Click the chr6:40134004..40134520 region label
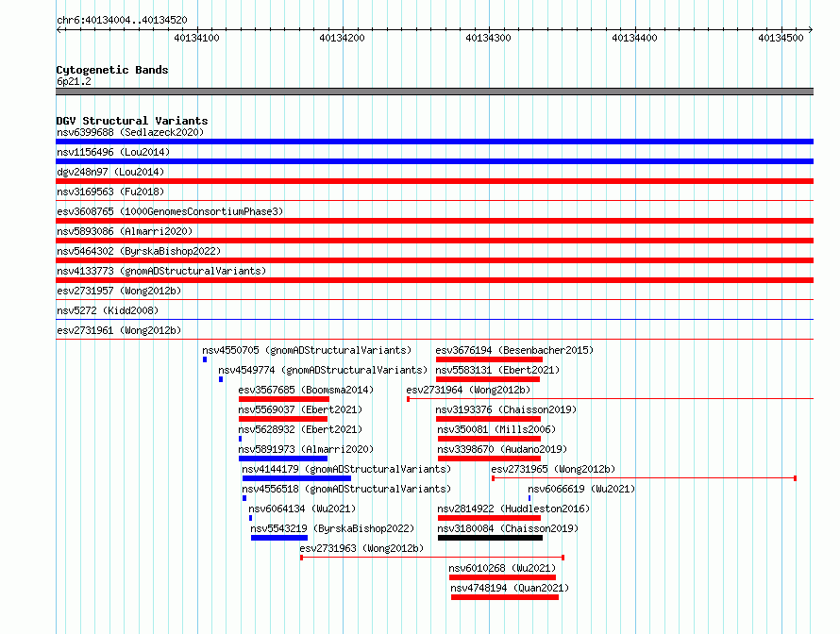 [x=122, y=20]
